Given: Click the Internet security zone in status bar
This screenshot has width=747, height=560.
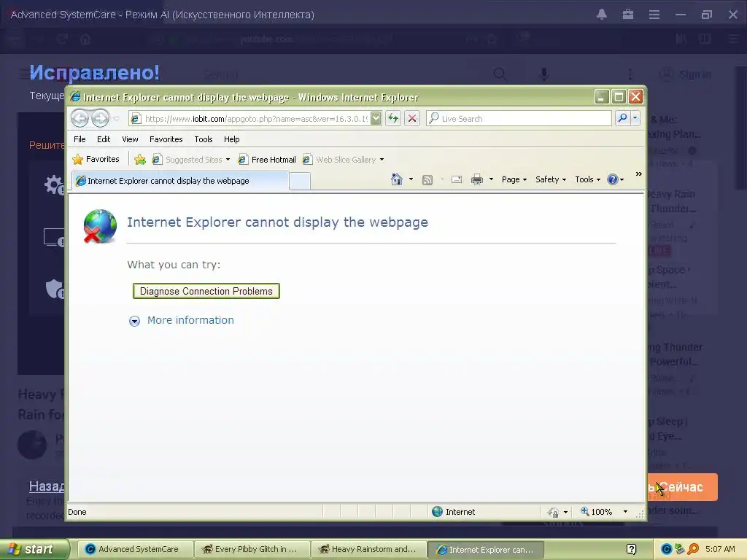Looking at the screenshot, I should [x=454, y=512].
